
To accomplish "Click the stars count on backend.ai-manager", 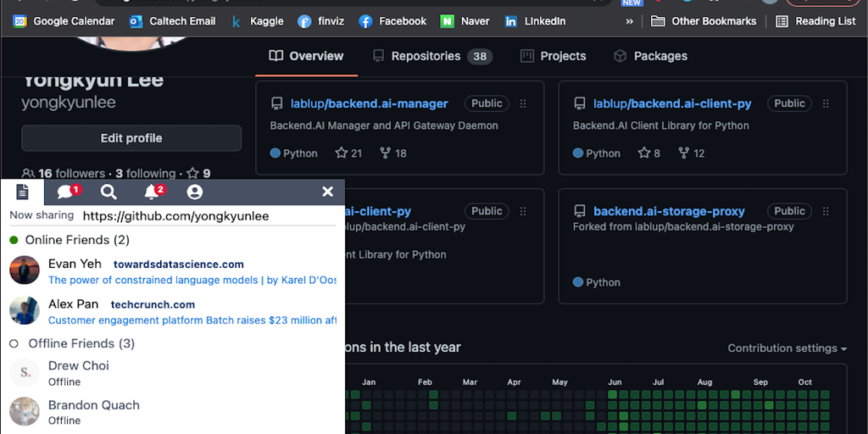I will [x=348, y=153].
